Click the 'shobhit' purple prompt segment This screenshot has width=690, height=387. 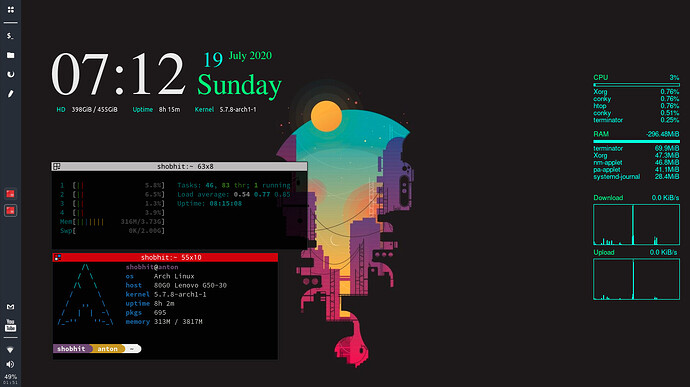tap(71, 349)
